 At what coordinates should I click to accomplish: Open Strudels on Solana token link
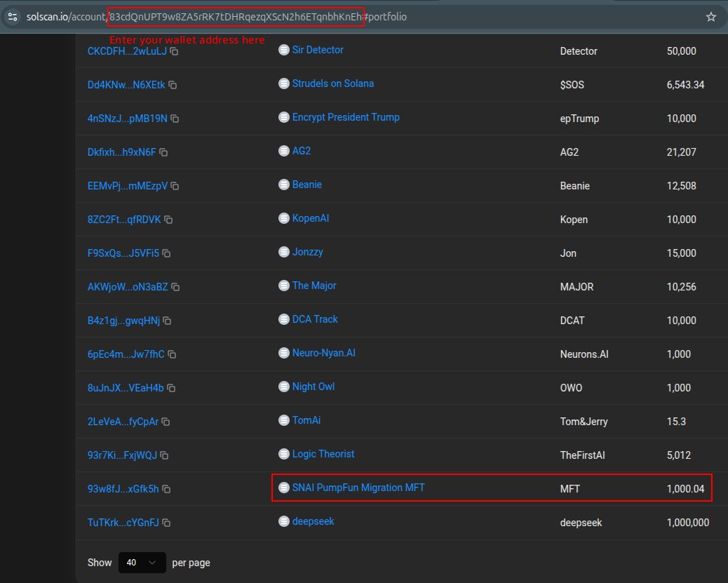pos(333,83)
